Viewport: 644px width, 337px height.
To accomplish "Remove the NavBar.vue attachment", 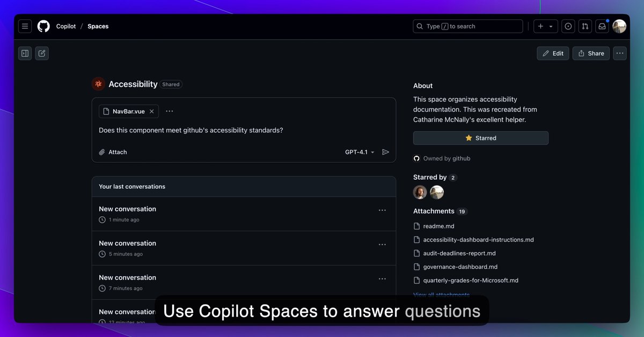I will pos(152,112).
